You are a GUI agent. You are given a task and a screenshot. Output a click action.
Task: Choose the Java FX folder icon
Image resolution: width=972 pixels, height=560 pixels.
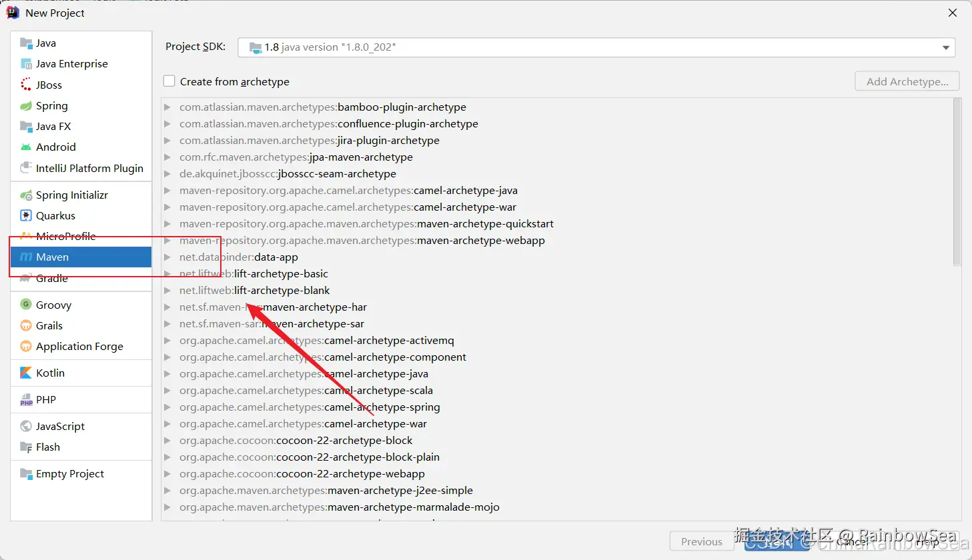26,127
